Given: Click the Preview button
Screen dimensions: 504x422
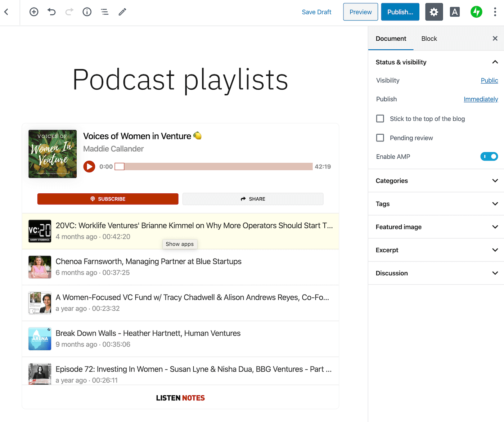Looking at the screenshot, I should click(360, 12).
